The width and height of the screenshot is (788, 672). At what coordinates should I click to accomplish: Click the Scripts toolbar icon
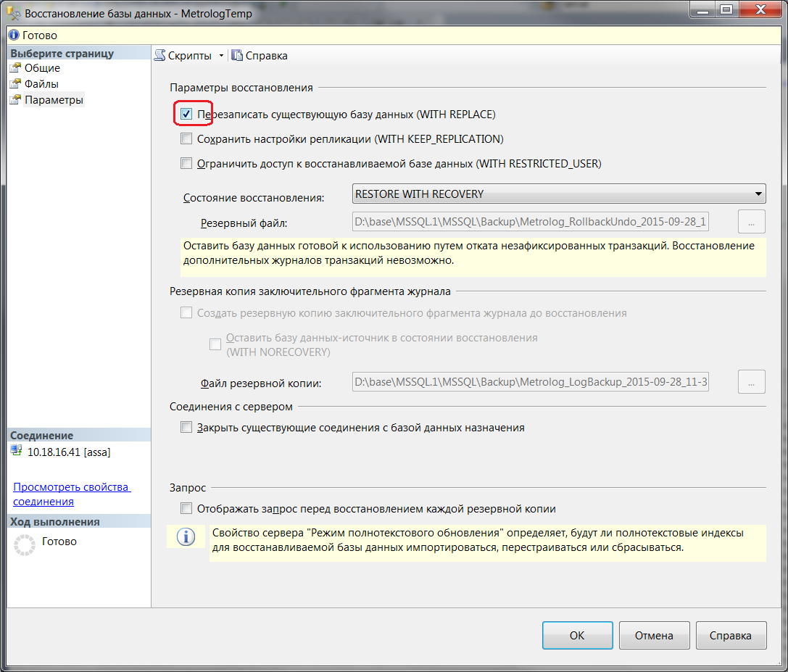pyautogui.click(x=160, y=56)
